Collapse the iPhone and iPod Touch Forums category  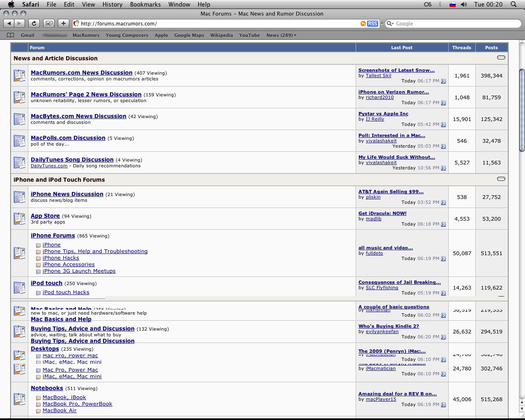click(501, 179)
